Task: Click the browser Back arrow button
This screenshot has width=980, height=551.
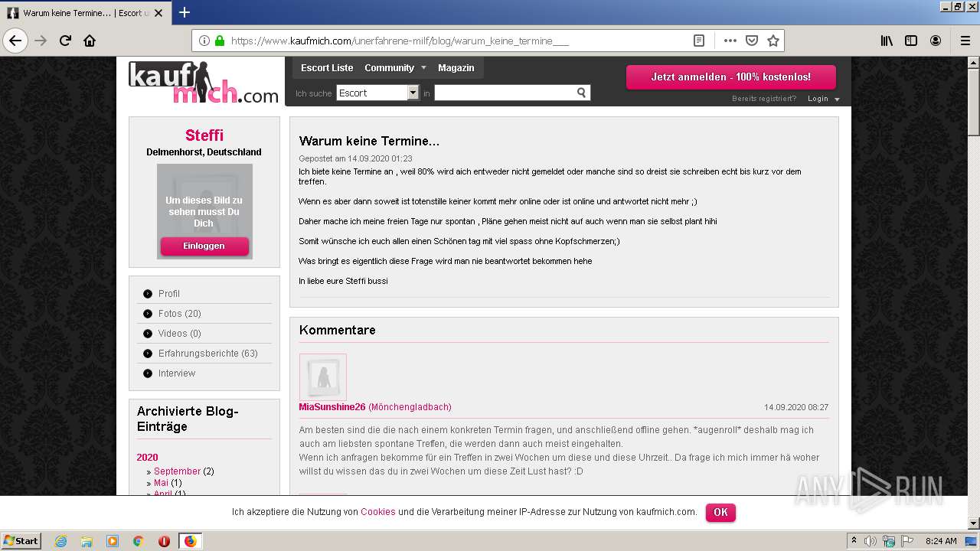Action: click(15, 41)
